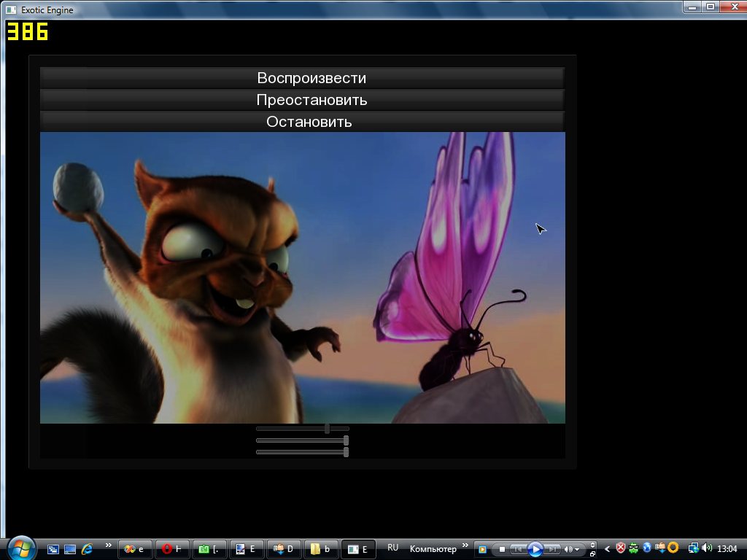The image size is (747, 560).
Task: Click the red shield security tray icon
Action: coord(621,548)
